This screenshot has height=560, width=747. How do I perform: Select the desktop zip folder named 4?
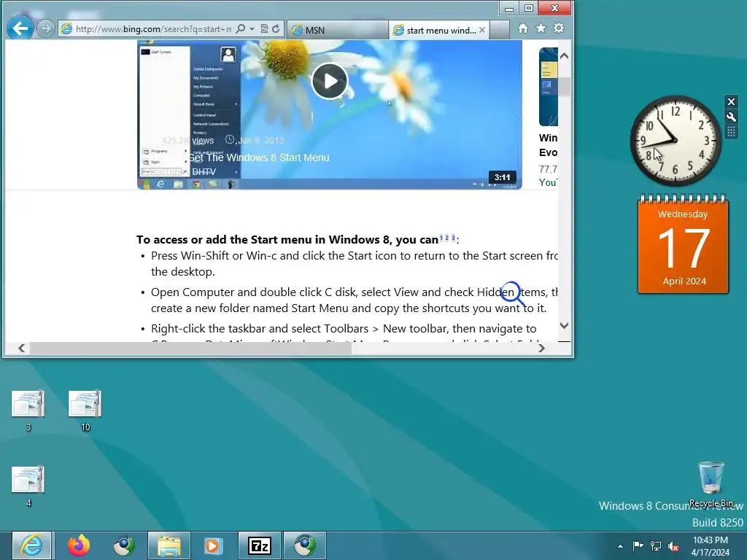pyautogui.click(x=28, y=486)
